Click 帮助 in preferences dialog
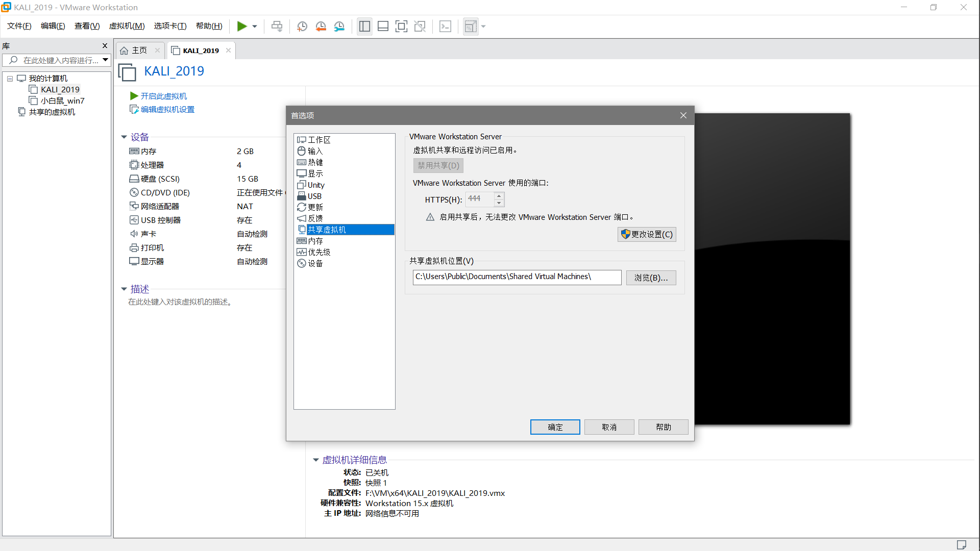 pyautogui.click(x=664, y=427)
